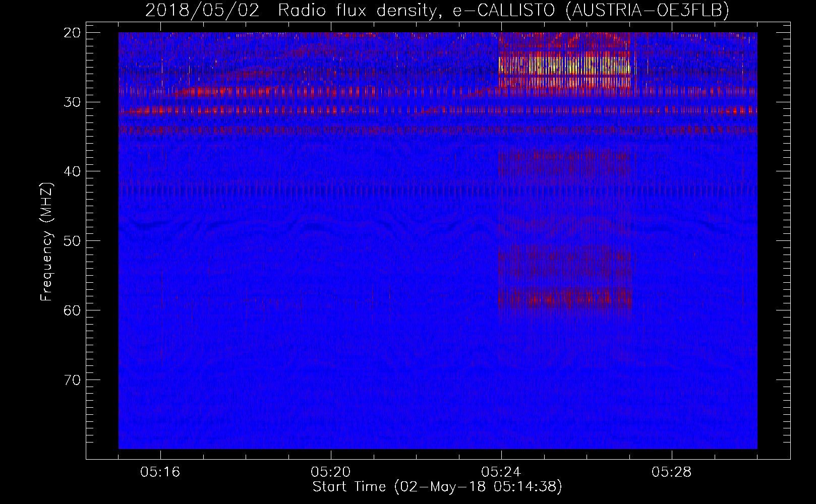Click the 20 frequency tick label

[73, 33]
